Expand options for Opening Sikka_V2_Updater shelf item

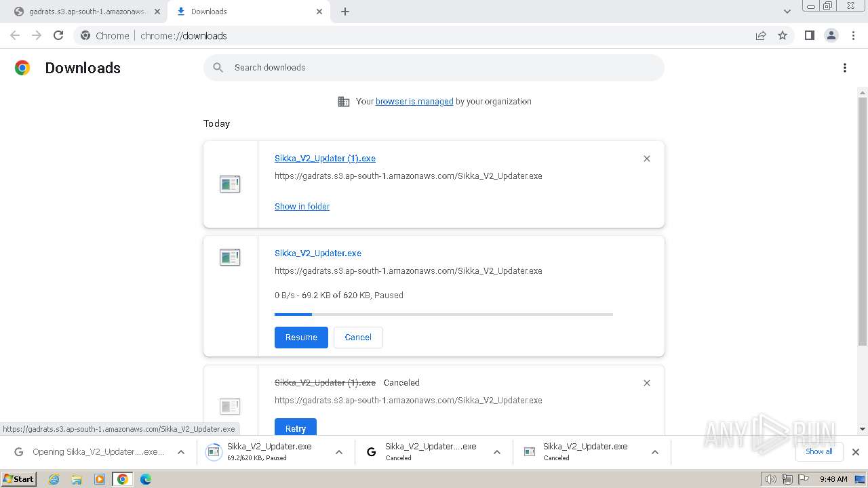tap(181, 452)
